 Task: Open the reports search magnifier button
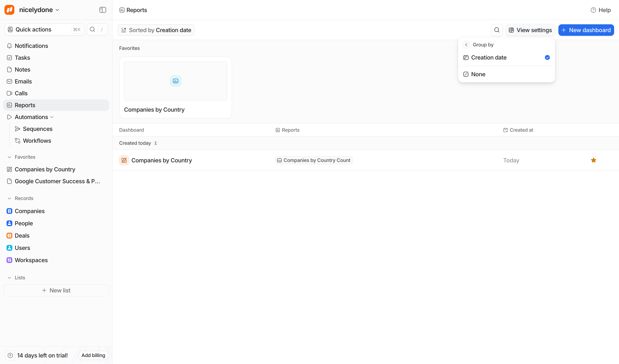coord(497,30)
